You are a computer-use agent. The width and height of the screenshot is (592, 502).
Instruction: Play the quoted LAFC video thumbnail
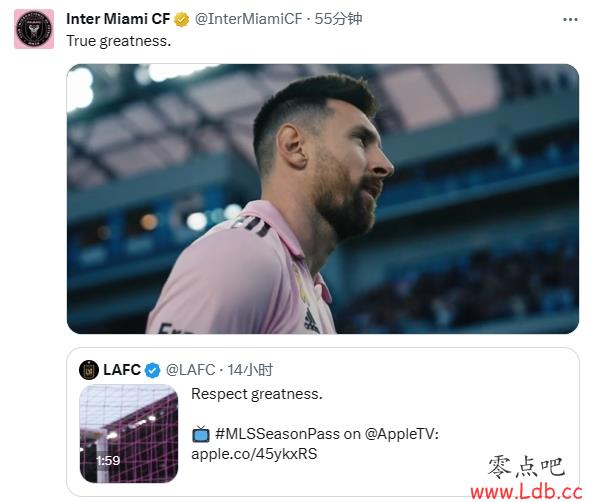pos(129,434)
